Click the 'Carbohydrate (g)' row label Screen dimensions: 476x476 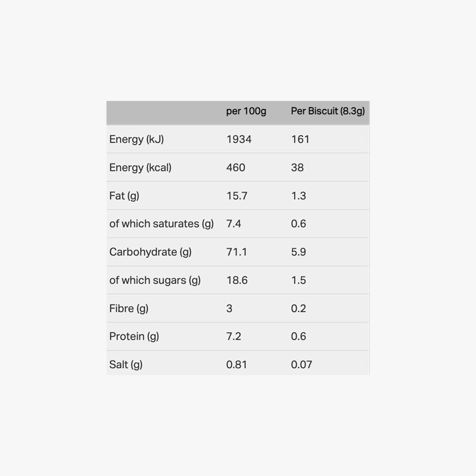tap(150, 252)
